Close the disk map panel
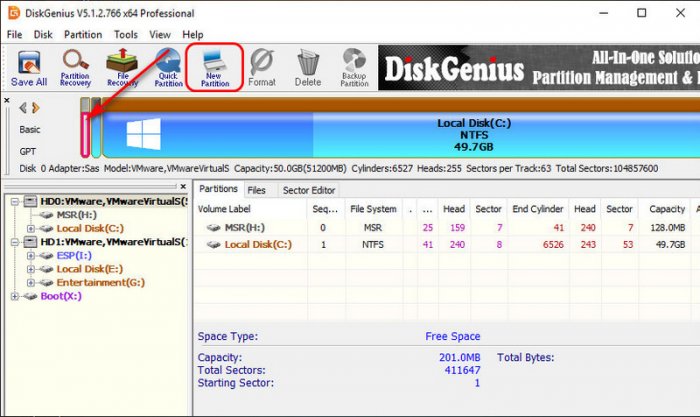This screenshot has height=417, width=700. point(7,100)
